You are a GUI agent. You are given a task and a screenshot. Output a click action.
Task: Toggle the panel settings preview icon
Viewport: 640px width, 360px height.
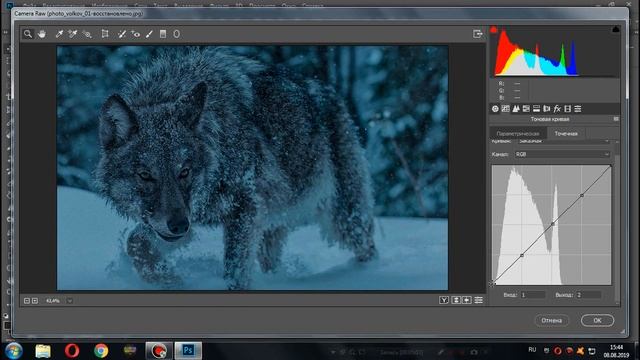click(x=478, y=300)
